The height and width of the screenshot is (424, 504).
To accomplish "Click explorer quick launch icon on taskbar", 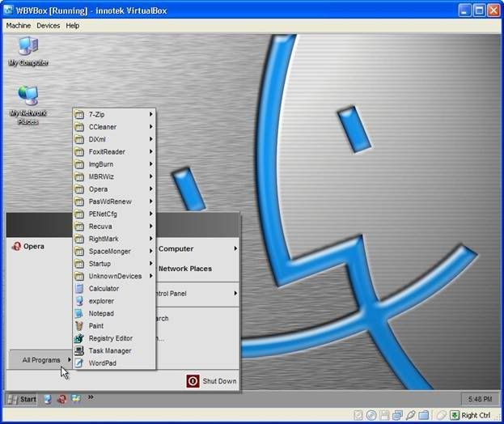I will click(48, 399).
